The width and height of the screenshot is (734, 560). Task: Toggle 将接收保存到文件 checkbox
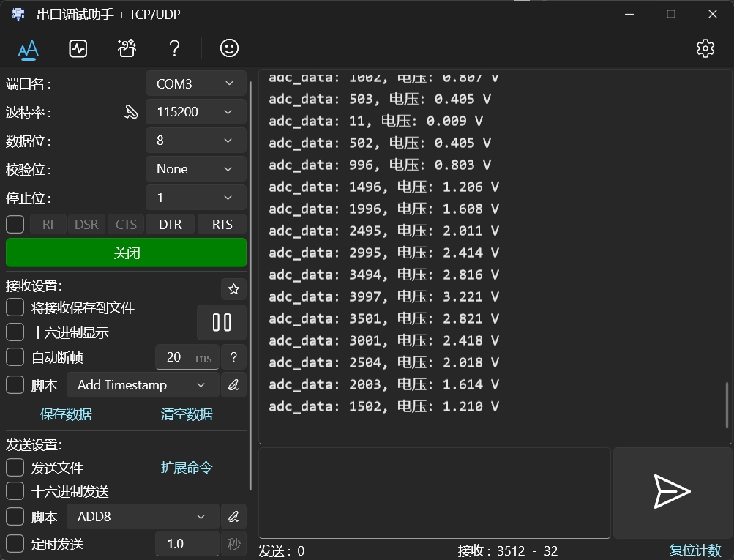click(15, 307)
